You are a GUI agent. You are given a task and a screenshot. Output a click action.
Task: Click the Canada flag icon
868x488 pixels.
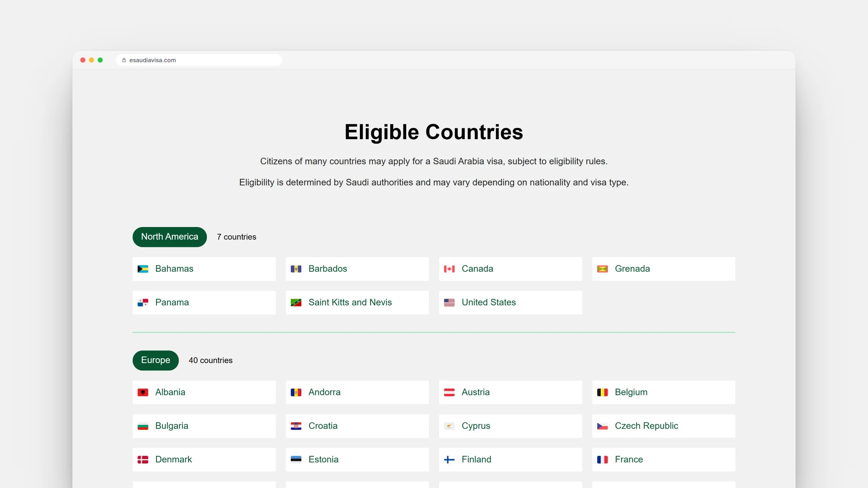[x=449, y=269]
